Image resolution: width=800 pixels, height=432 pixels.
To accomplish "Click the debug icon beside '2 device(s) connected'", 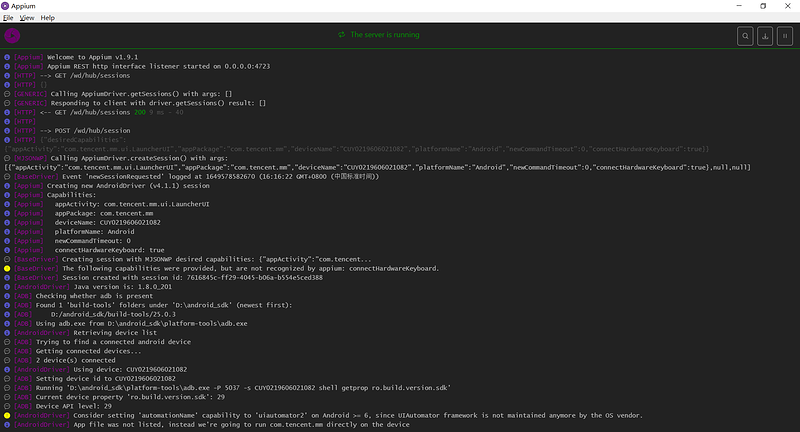I will pos(7,360).
